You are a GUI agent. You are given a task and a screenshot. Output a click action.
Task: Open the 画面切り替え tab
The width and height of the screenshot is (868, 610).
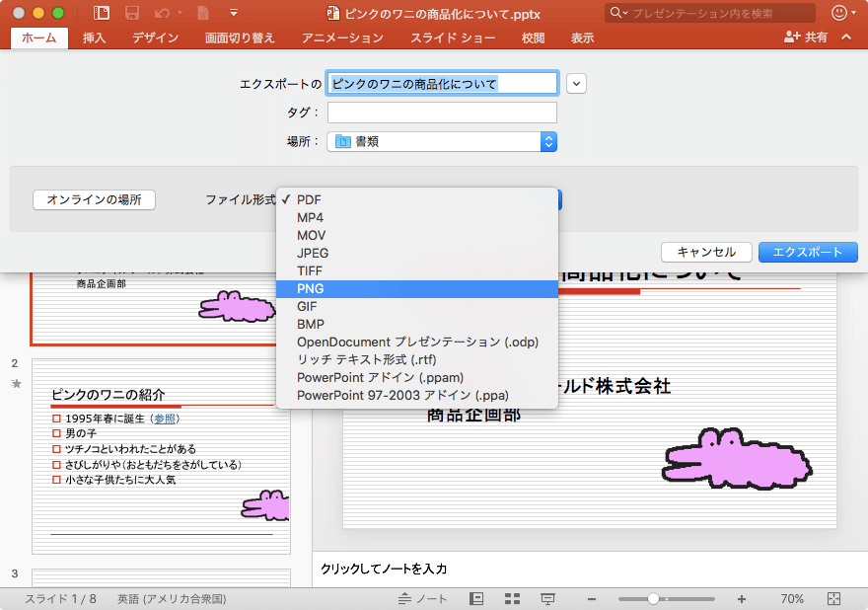[x=240, y=38]
